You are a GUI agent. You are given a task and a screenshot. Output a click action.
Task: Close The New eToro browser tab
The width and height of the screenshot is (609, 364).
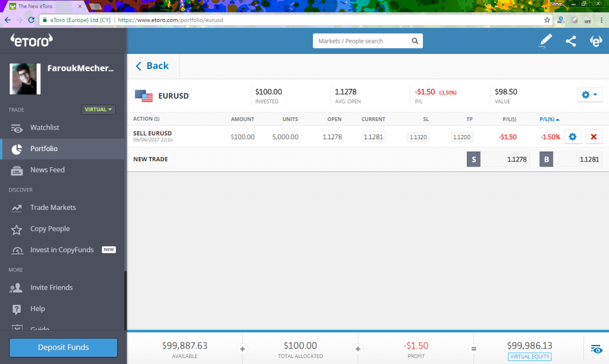pos(80,6)
